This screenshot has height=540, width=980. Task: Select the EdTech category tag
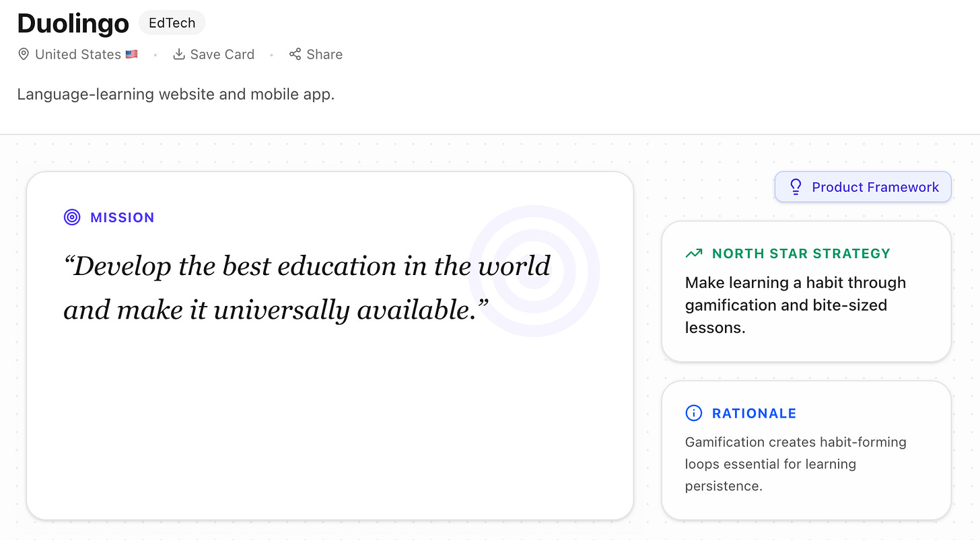point(172,23)
